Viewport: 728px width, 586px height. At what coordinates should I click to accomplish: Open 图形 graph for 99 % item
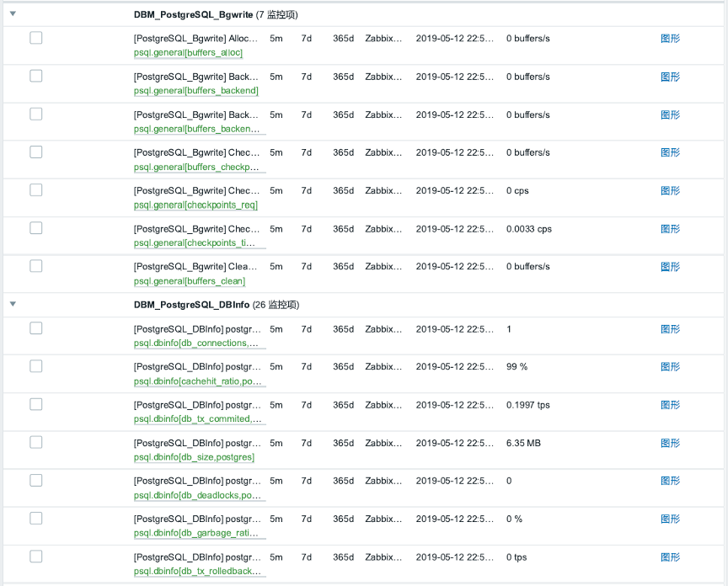point(670,366)
